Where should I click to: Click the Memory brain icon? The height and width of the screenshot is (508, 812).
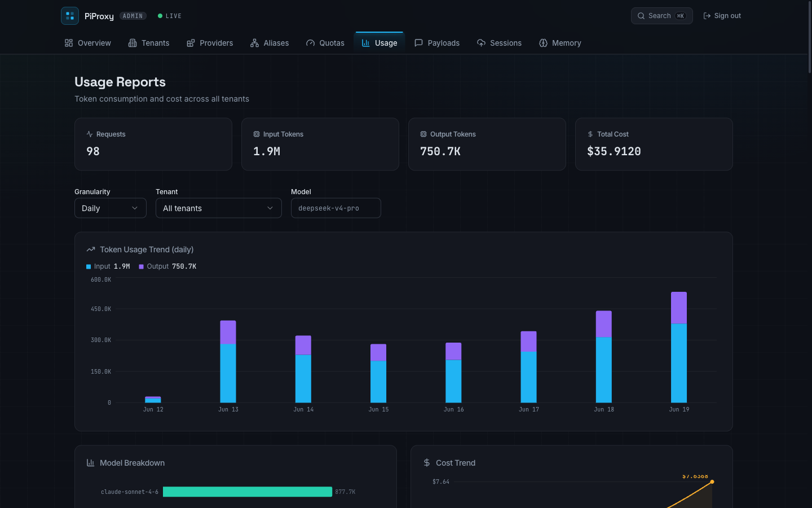(x=543, y=43)
